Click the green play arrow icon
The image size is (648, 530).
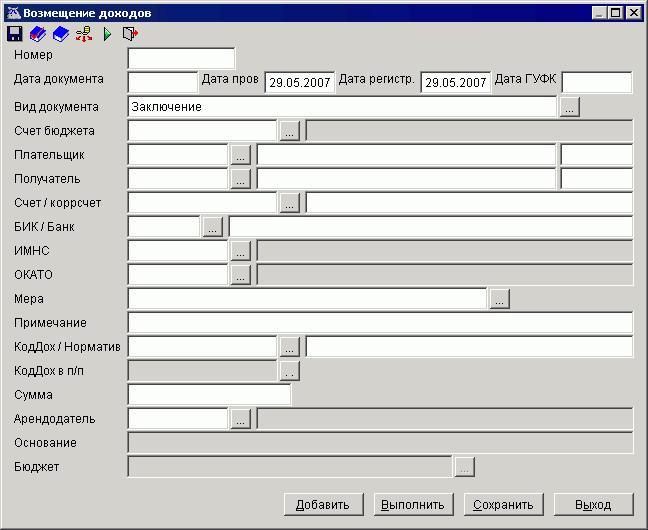pyautogui.click(x=107, y=34)
